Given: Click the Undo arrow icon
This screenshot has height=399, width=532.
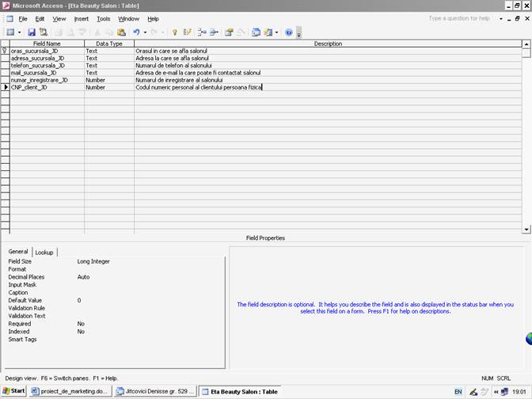Looking at the screenshot, I should [x=136, y=32].
